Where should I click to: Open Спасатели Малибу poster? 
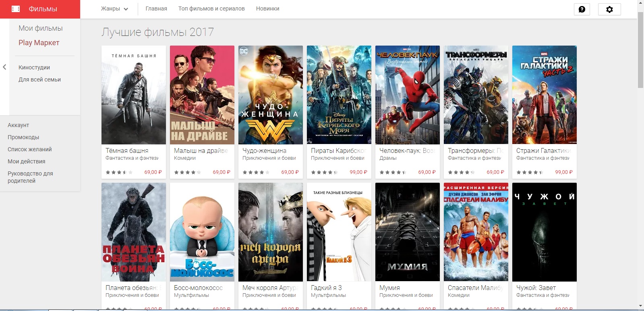coord(476,232)
